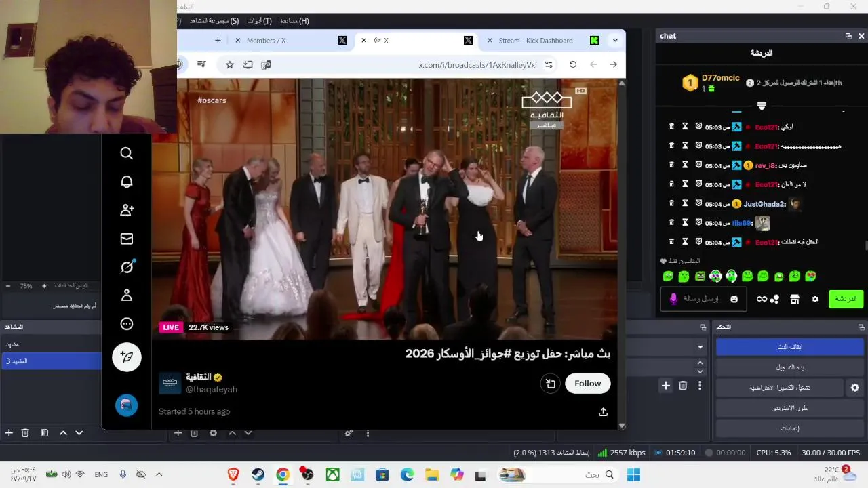This screenshot has width=868, height=488.
Task: Open the أدوات (T) menu
Action: pyautogui.click(x=260, y=21)
